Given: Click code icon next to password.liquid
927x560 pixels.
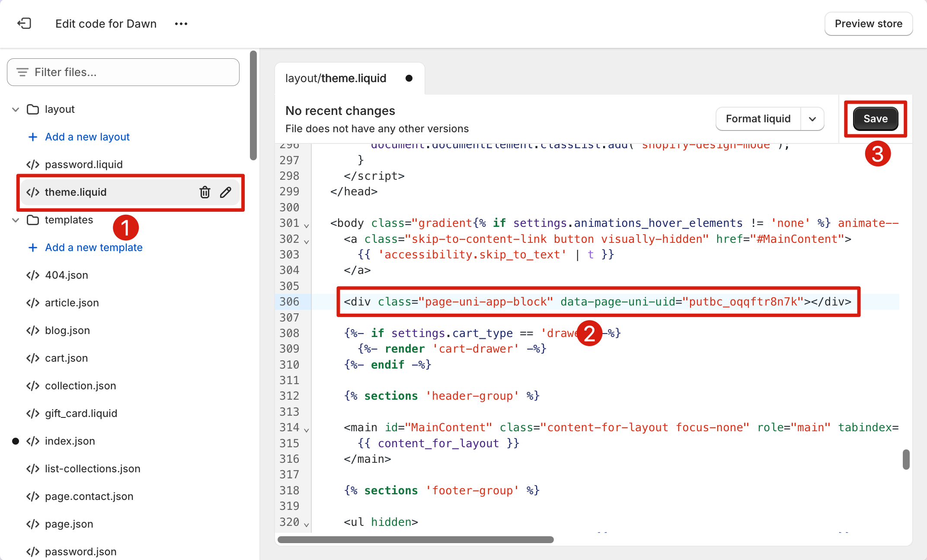Looking at the screenshot, I should tap(33, 165).
